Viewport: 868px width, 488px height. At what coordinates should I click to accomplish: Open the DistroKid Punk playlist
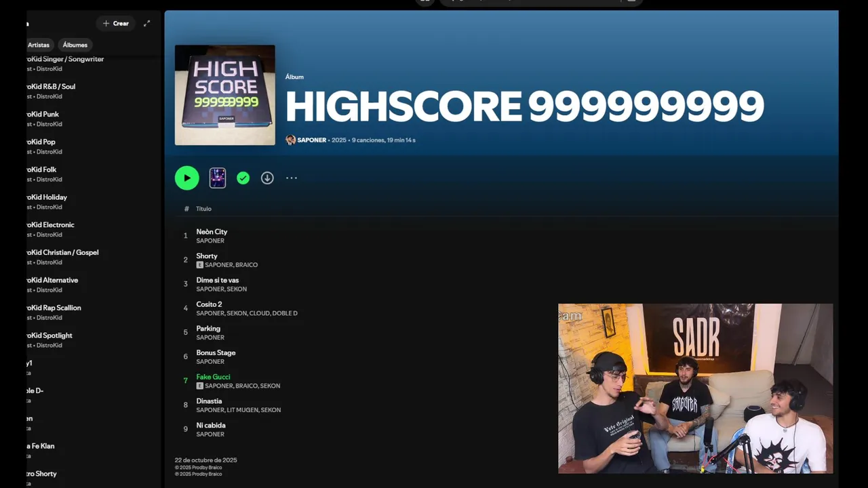point(94,119)
